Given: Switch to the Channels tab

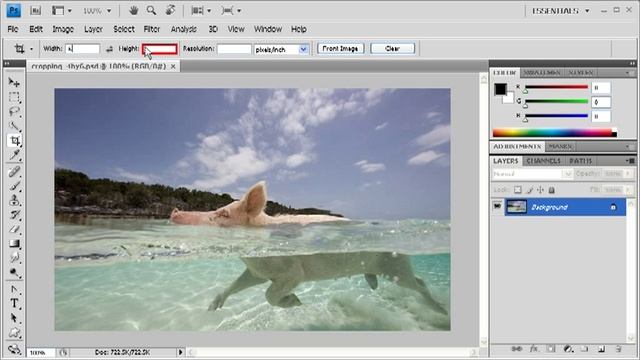Looking at the screenshot, I should [543, 161].
